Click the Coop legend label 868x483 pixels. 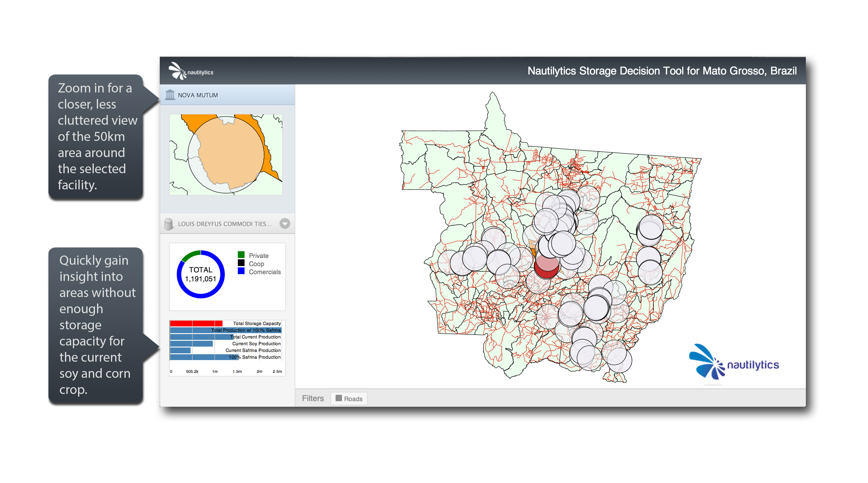[256, 264]
